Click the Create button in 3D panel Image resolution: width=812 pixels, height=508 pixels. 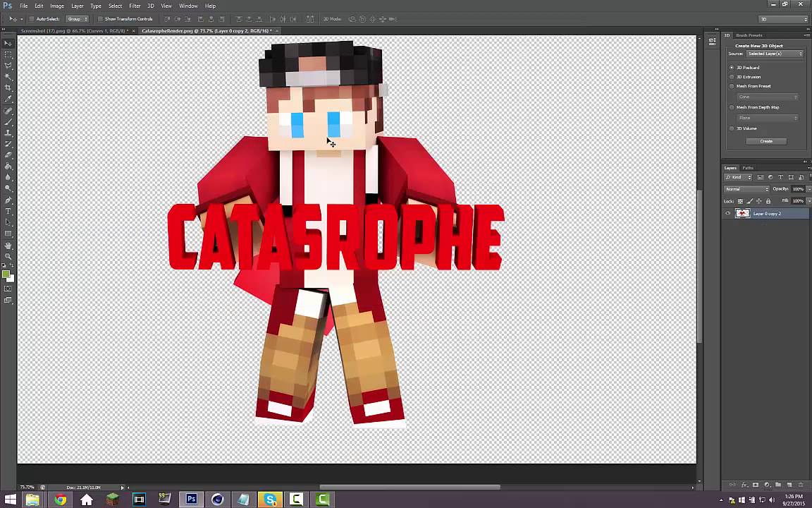766,141
